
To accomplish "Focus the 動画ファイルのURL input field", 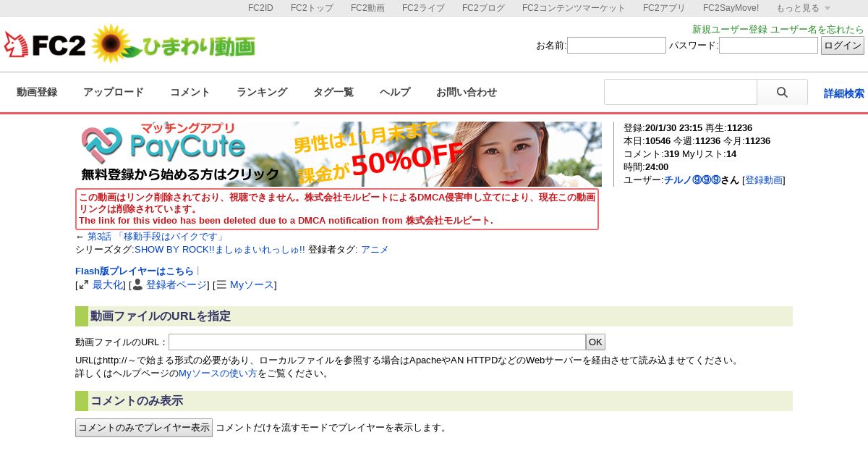I will point(377,342).
